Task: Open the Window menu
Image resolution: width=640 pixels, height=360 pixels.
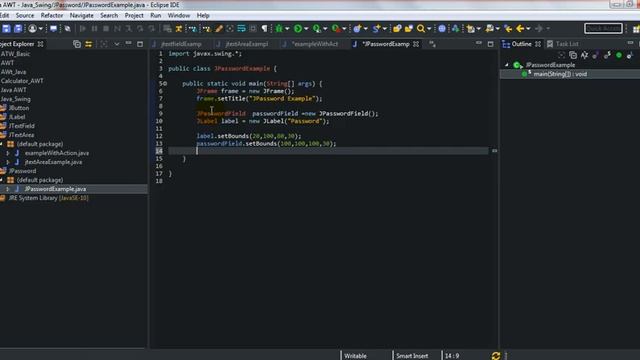Action: click(179, 16)
